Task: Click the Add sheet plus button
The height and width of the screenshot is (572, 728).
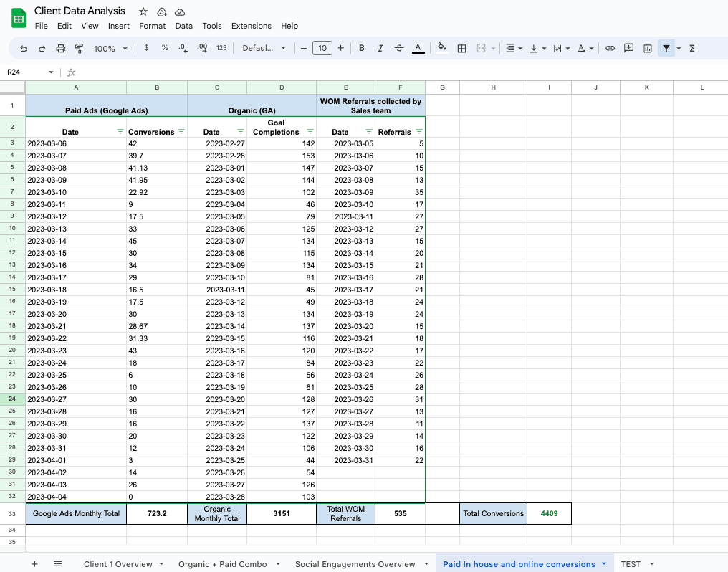Action: coord(34,564)
